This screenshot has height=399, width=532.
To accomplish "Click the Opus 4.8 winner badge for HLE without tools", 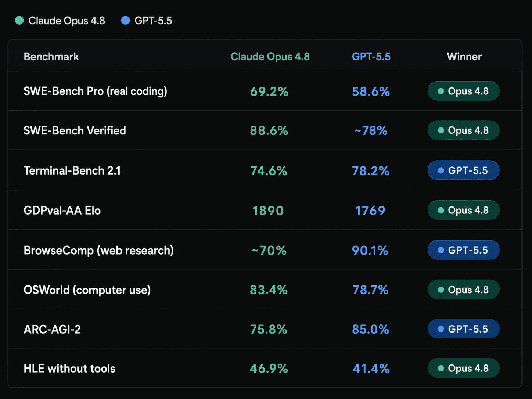I will pos(464,368).
